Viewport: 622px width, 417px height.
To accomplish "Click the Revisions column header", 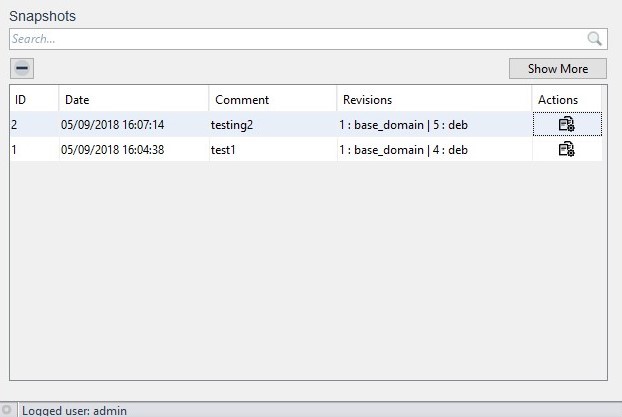I will coord(433,100).
